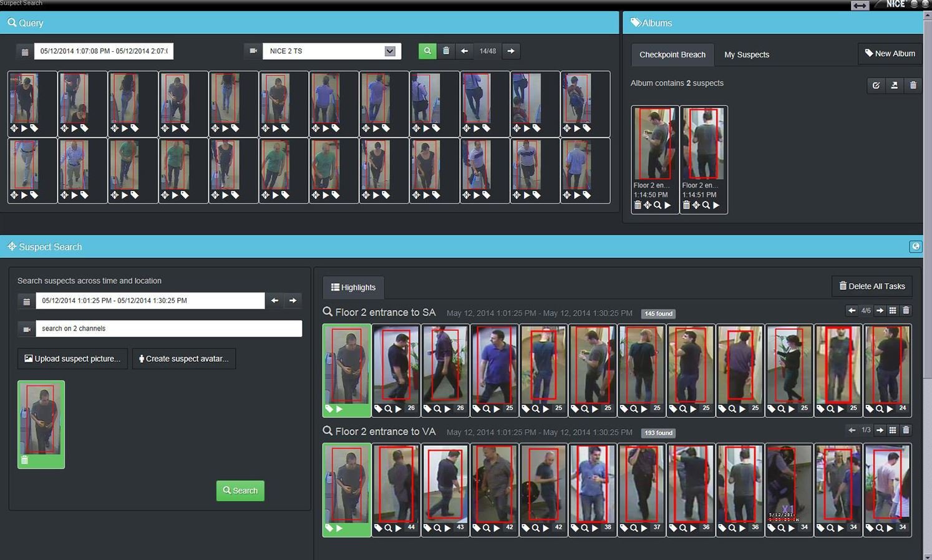Expand the NICE 2 TS camera dropdown
Screen dimensions: 932x560
point(390,51)
